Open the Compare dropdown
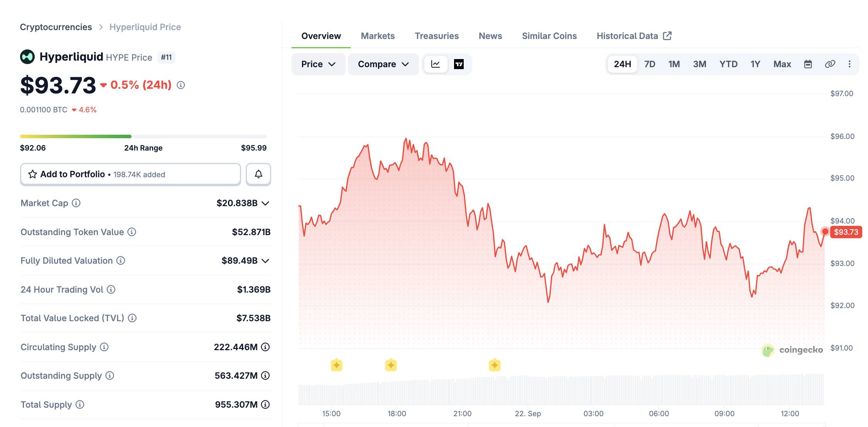This screenshot has width=868, height=427. tap(383, 64)
